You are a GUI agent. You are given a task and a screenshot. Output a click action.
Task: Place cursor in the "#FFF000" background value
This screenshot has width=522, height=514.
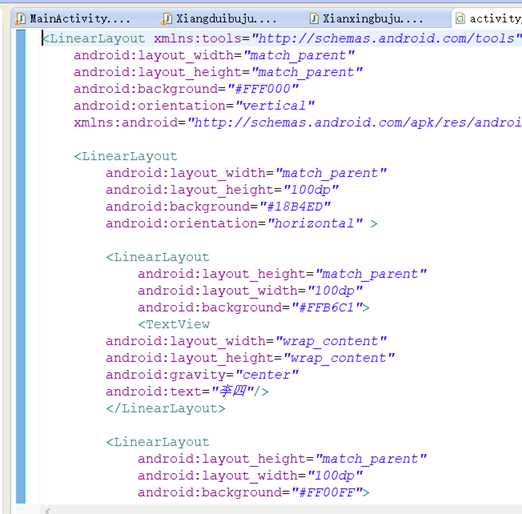(x=263, y=89)
